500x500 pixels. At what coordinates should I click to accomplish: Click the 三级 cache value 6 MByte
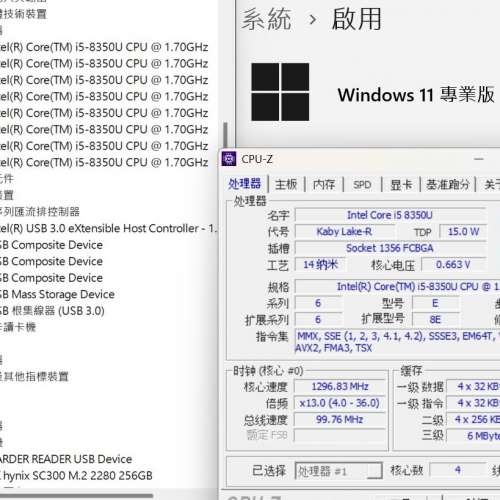tap(473, 436)
